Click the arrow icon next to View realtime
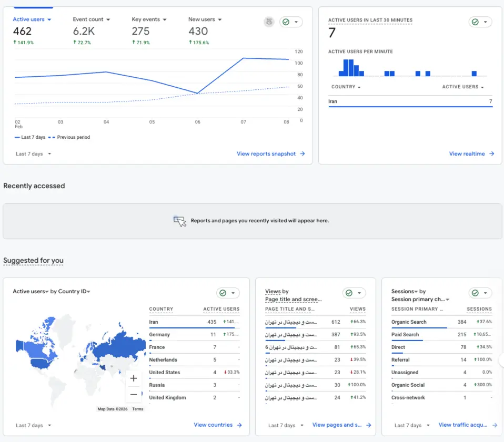 click(491, 154)
